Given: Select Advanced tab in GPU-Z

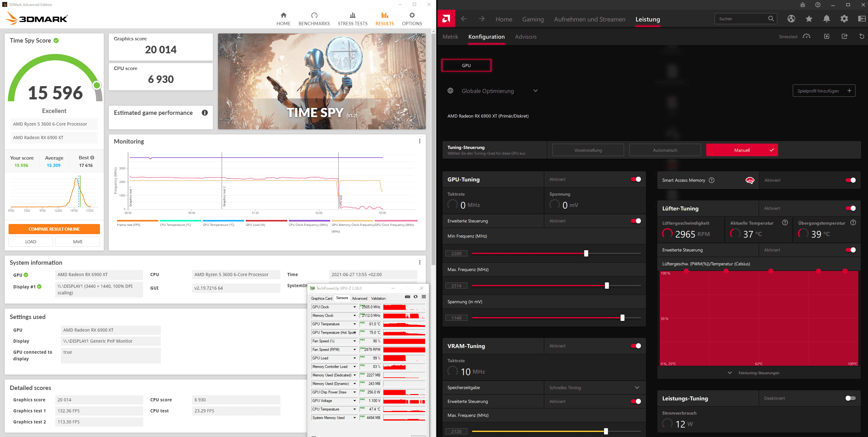Looking at the screenshot, I should click(359, 298).
